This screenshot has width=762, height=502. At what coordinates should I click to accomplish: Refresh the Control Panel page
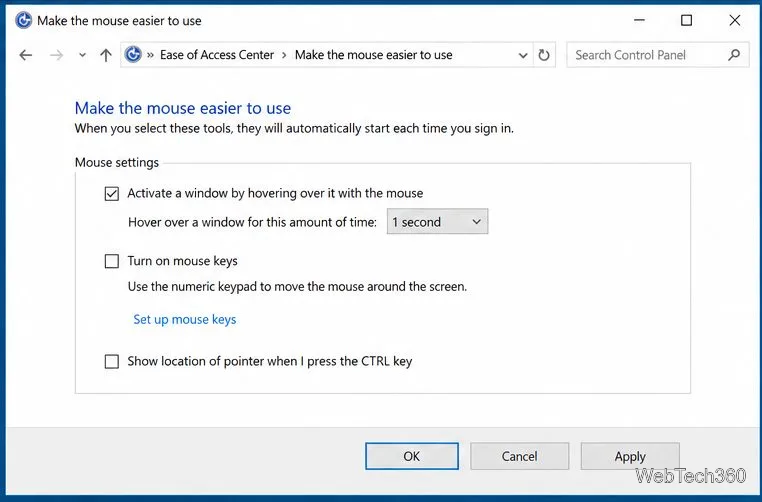544,55
